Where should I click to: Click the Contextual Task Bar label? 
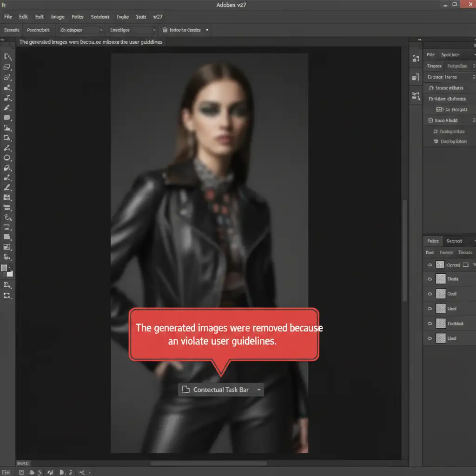click(x=221, y=390)
